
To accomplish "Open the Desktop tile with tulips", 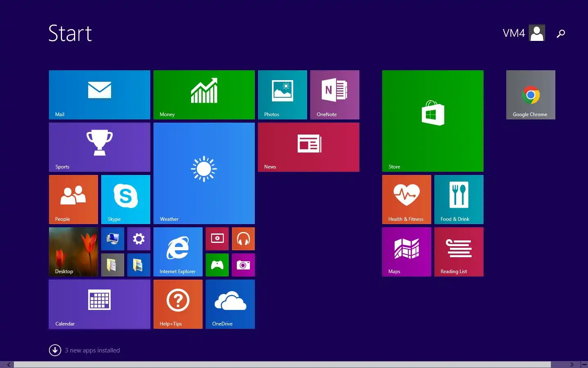I will [x=73, y=252].
